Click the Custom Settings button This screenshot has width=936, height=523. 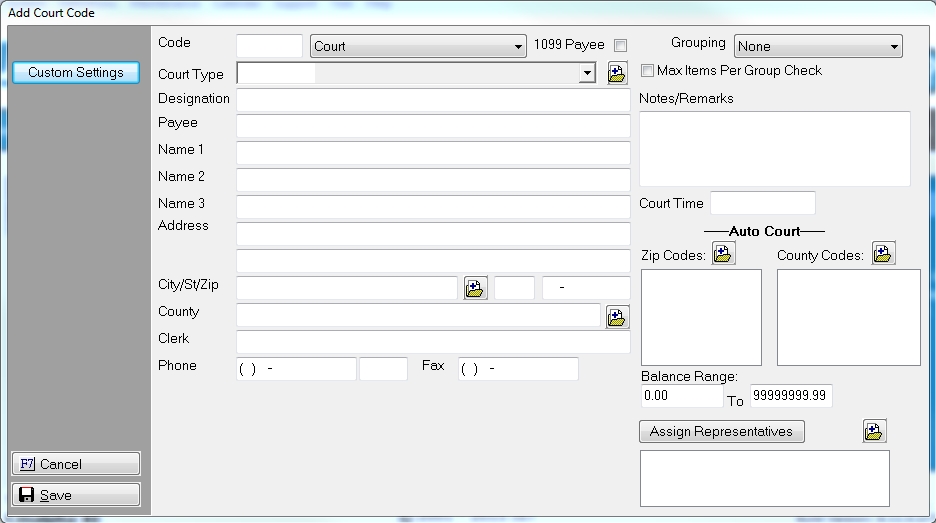coord(76,72)
